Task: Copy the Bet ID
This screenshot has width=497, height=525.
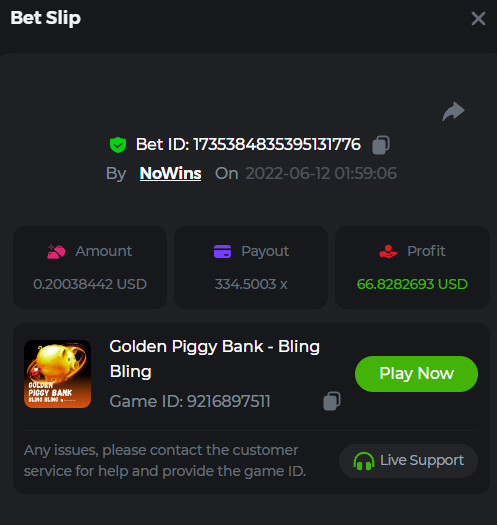Action: tap(381, 145)
